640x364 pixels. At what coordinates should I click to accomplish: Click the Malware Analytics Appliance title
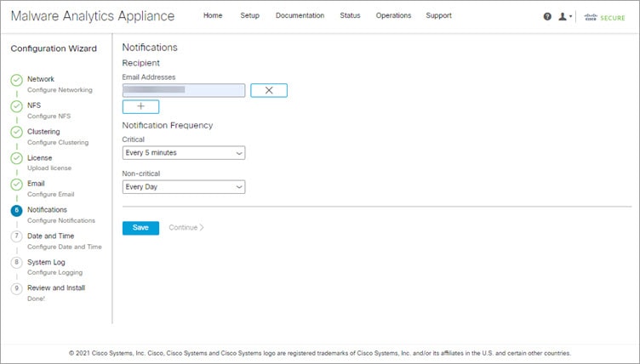tap(93, 16)
